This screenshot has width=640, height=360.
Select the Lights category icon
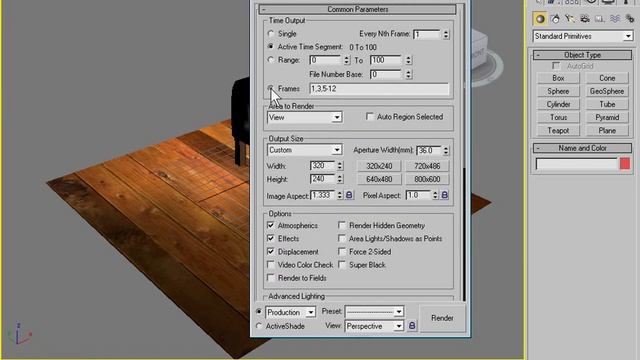coord(570,19)
